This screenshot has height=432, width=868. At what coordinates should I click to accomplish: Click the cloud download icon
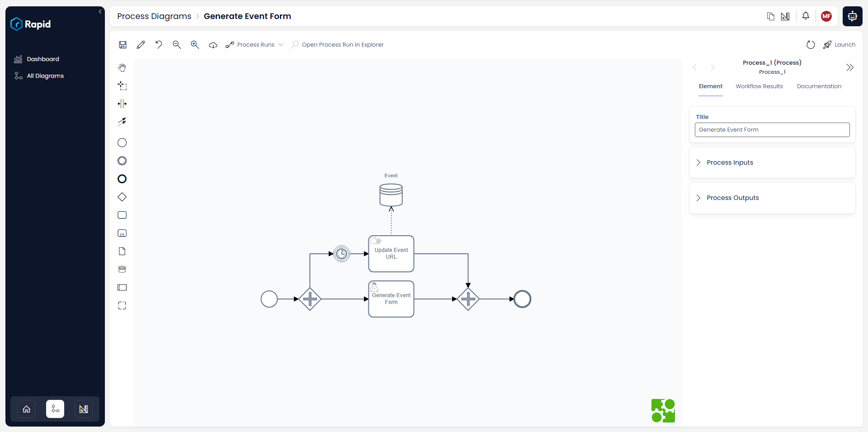pyautogui.click(x=213, y=45)
